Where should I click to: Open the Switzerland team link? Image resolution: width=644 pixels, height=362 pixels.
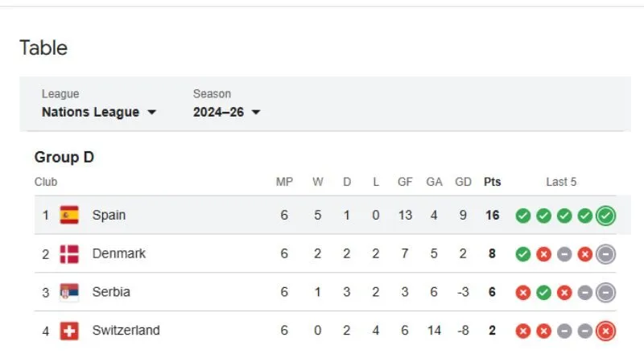pyautogui.click(x=126, y=331)
